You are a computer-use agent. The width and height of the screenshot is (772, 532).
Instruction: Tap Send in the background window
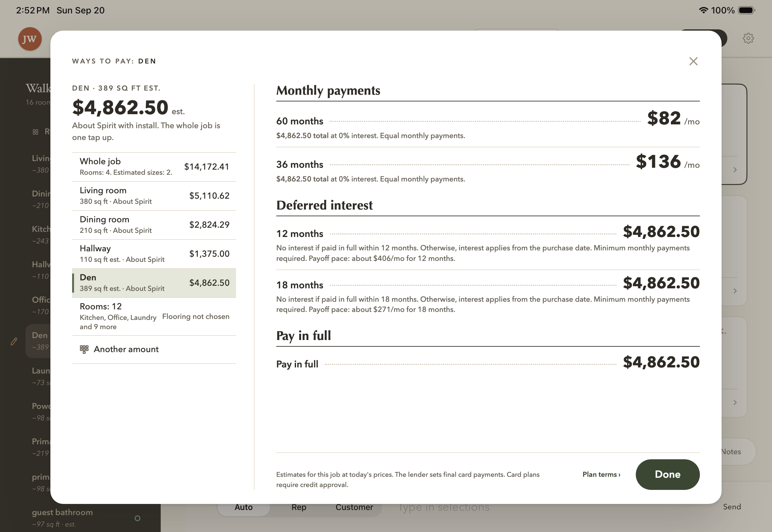732,507
